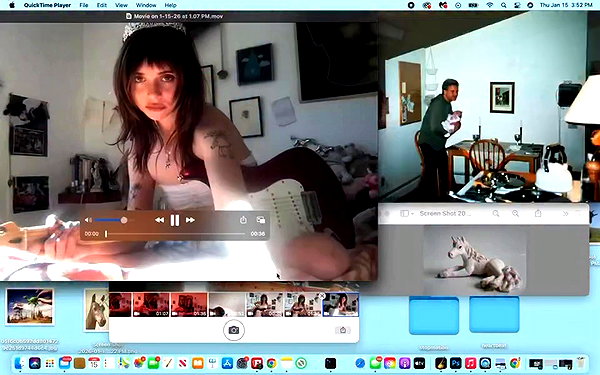This screenshot has height=375, width=600.
Task: Click the battery status icon in menu bar
Action: click(473, 5)
